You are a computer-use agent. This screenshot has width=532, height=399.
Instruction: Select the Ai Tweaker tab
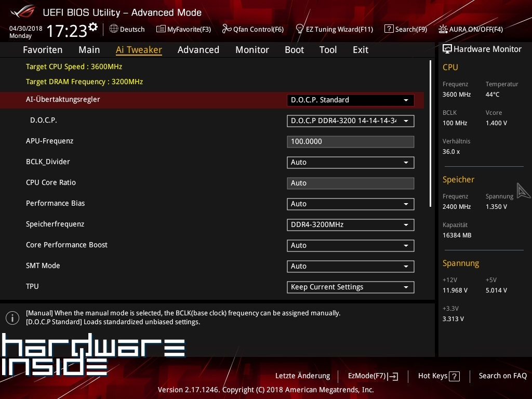click(139, 50)
